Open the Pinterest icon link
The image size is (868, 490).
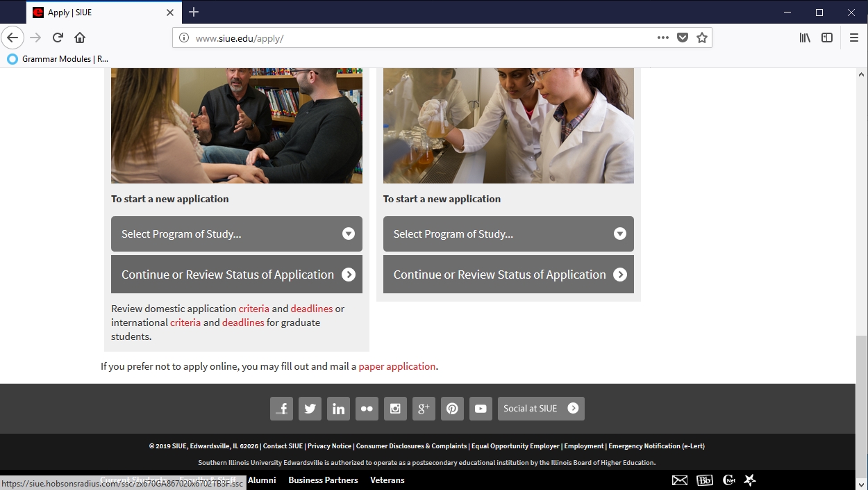click(452, 409)
